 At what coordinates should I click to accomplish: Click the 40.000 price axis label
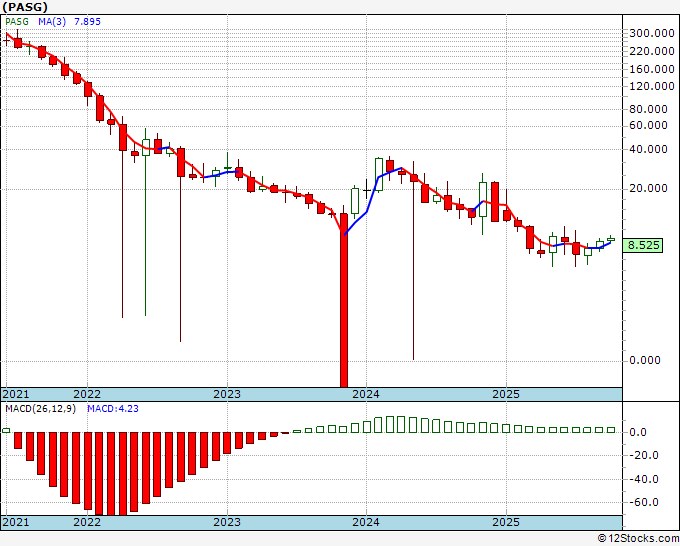tap(648, 149)
